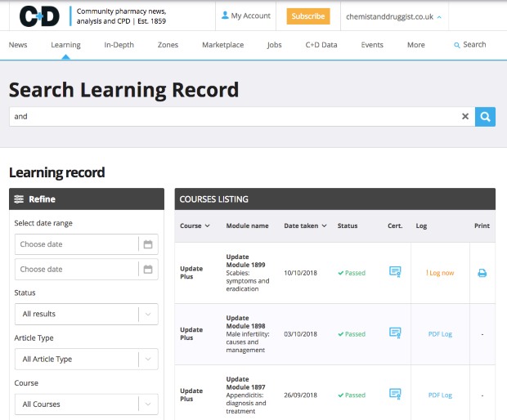This screenshot has width=507, height=420.
Task: Click Passed status for Module 1899
Action: click(352, 273)
